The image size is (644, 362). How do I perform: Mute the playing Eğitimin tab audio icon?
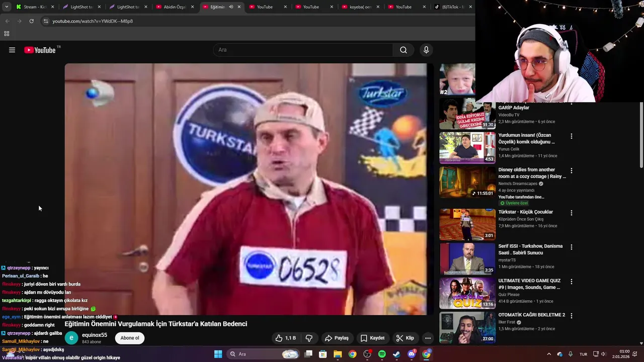(231, 7)
